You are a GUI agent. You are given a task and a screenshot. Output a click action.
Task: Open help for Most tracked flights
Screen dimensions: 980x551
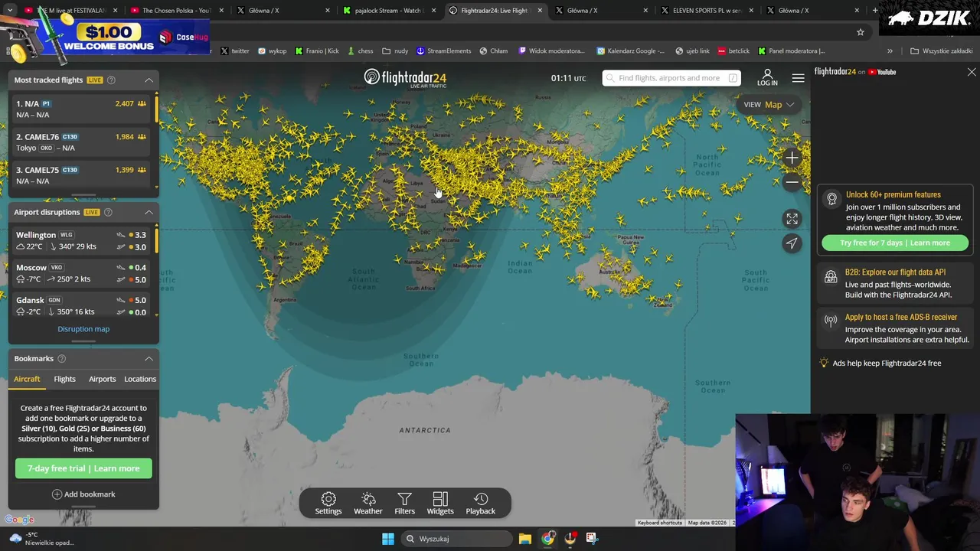(111, 80)
